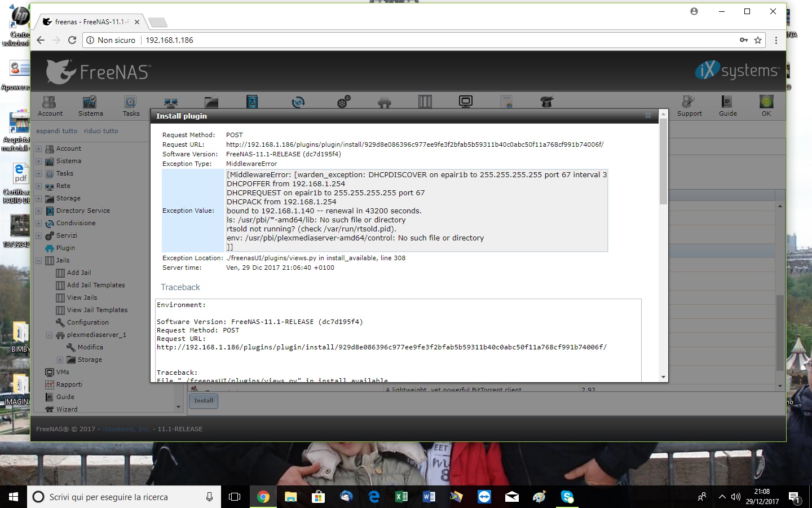Open the Reporting toolbar icon

click(506, 102)
